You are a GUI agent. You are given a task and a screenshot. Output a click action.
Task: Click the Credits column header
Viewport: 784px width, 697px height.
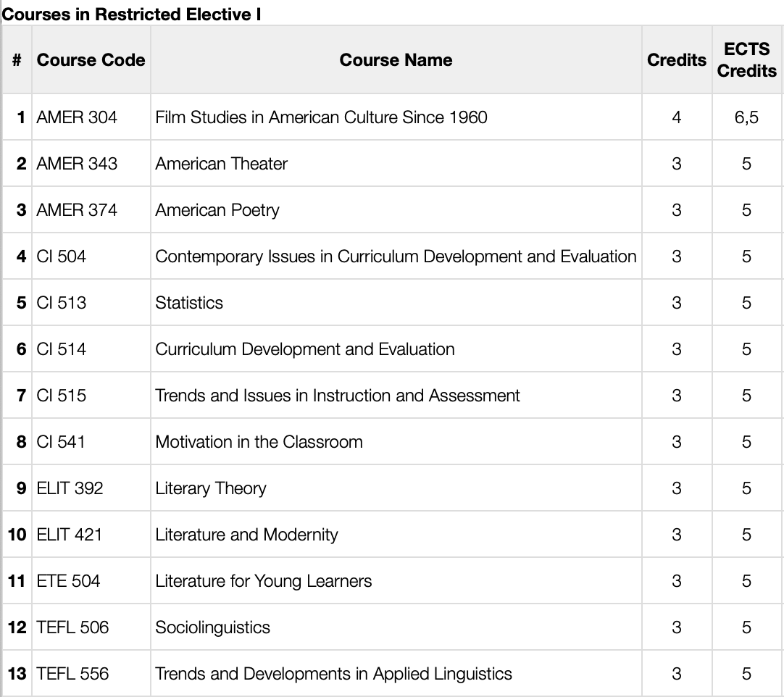pyautogui.click(x=676, y=60)
